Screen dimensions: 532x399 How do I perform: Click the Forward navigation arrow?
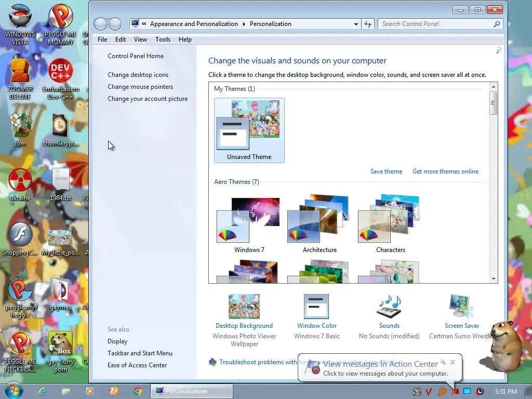[x=115, y=24]
